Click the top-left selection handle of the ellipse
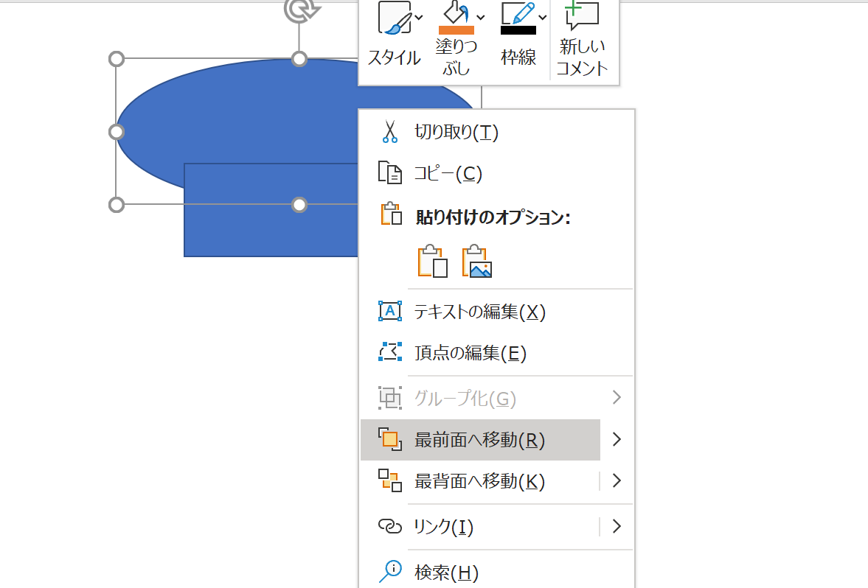This screenshot has width=868, height=588. [117, 59]
